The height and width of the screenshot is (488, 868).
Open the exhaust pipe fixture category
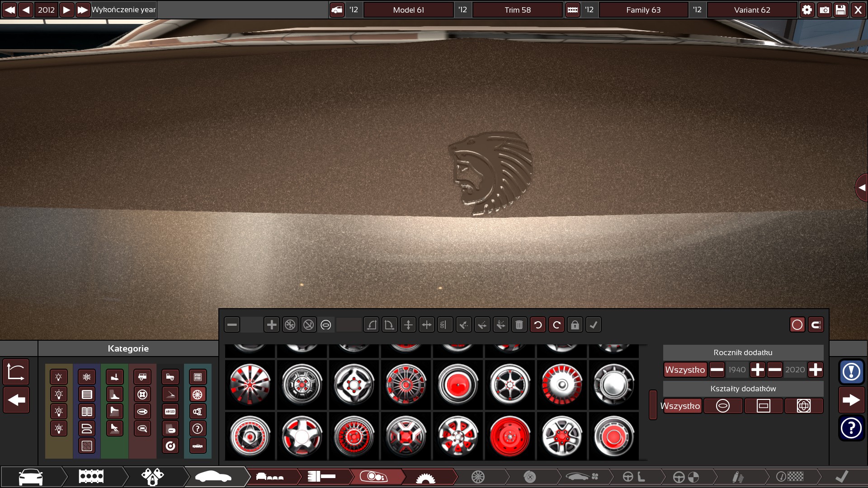(x=198, y=412)
